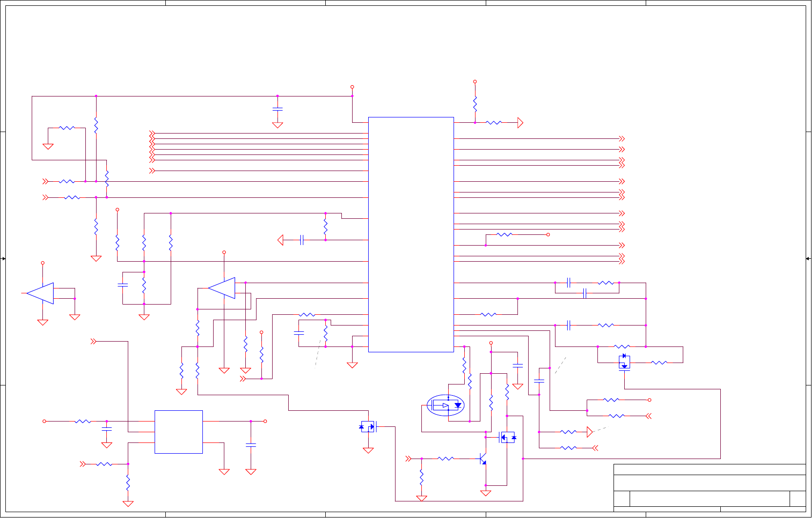Select the left-pointing port symbol beside the horizontal capacitor
Screen dimensions: 812x518
pyautogui.click(x=280, y=240)
